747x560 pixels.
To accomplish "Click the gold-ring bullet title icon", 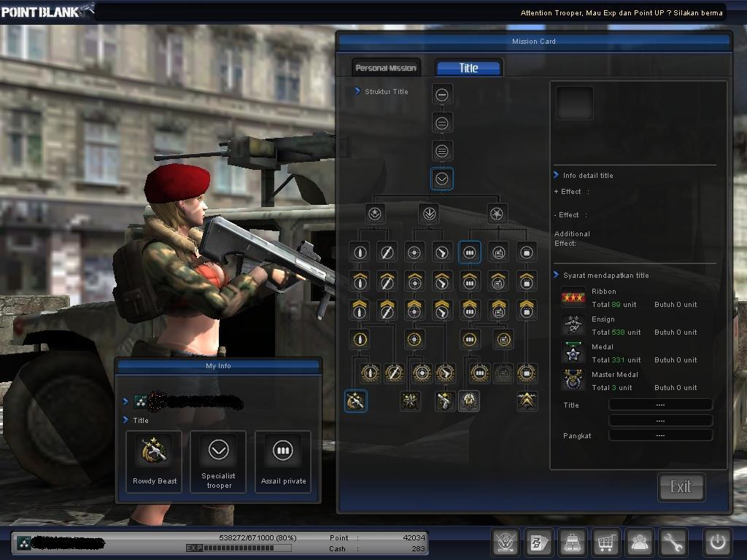I will pos(360,340).
